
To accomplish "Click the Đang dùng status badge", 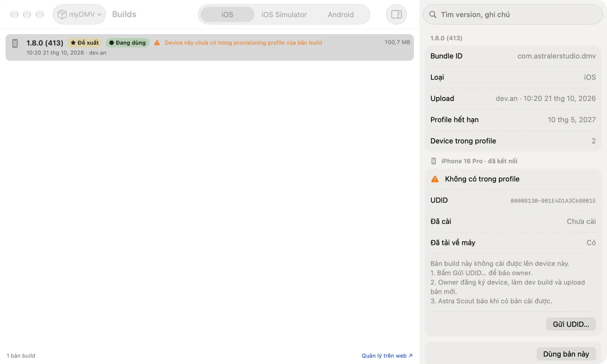I will pyautogui.click(x=127, y=43).
